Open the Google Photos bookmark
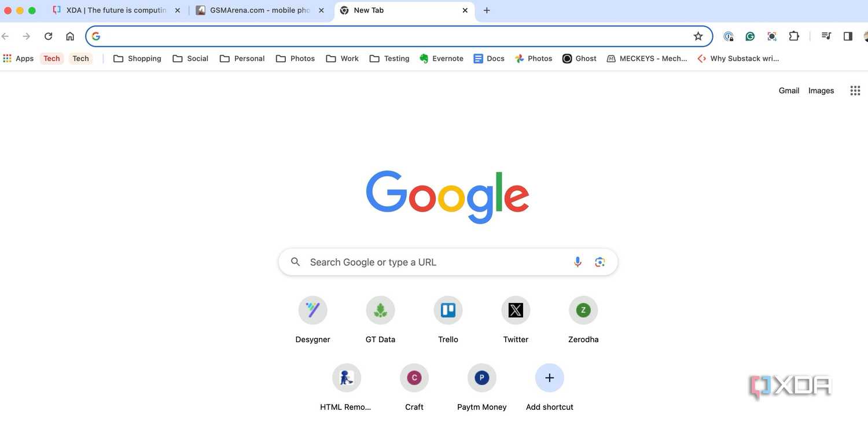 tap(534, 58)
